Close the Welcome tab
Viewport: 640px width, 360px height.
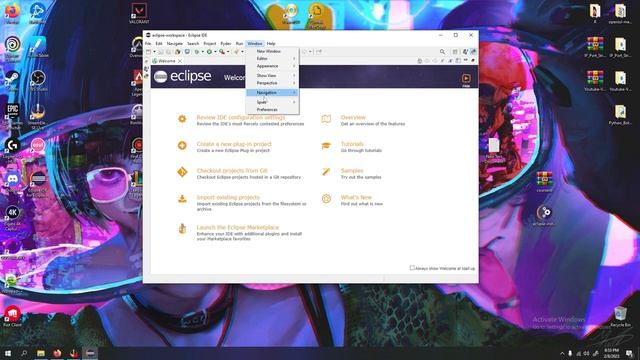[180, 61]
